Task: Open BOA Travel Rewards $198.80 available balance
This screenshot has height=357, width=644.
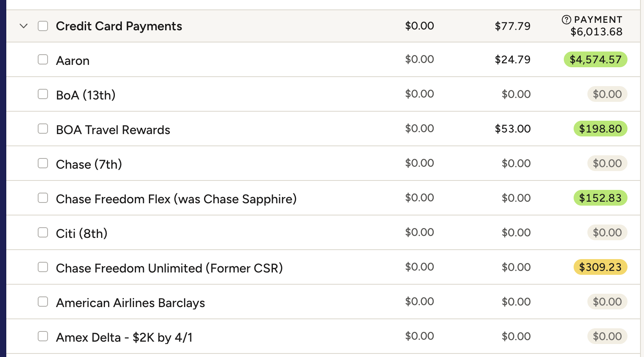Action: tap(600, 129)
